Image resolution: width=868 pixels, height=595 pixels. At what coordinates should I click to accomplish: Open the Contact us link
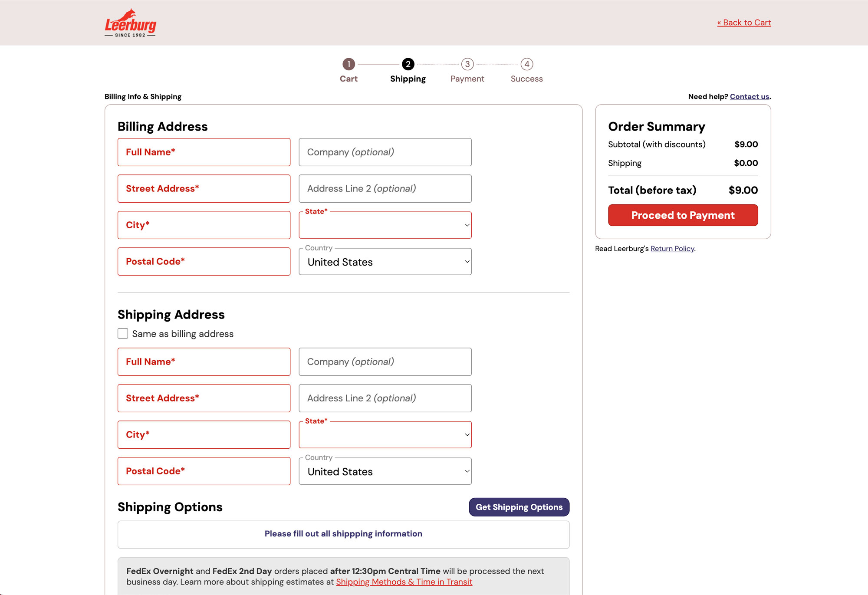pos(750,96)
